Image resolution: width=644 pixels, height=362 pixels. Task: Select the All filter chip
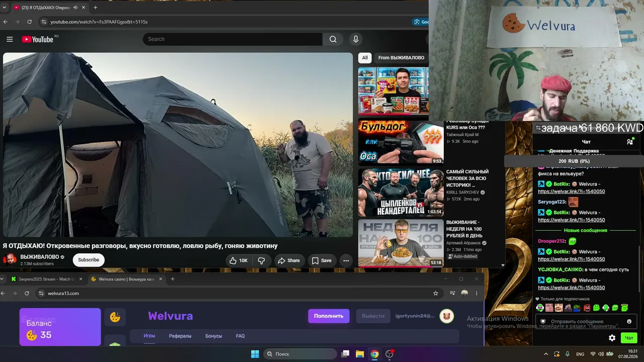365,58
